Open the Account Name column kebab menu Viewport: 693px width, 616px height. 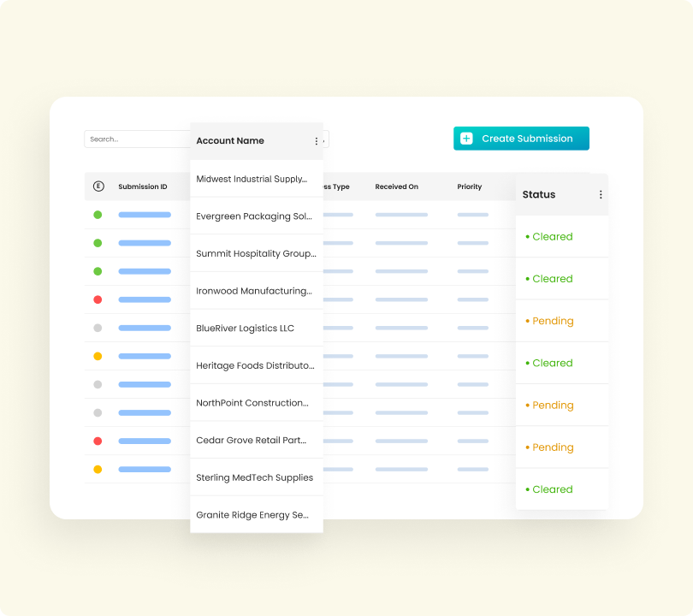point(315,140)
